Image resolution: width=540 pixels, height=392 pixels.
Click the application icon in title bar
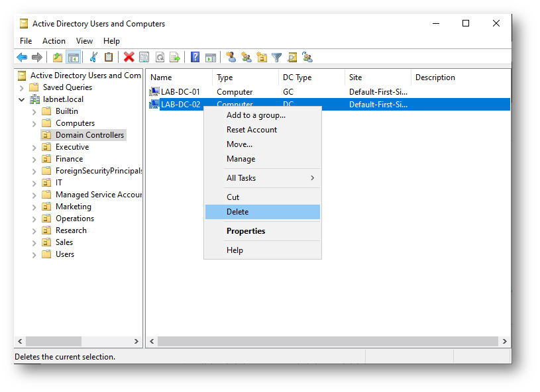pyautogui.click(x=24, y=23)
